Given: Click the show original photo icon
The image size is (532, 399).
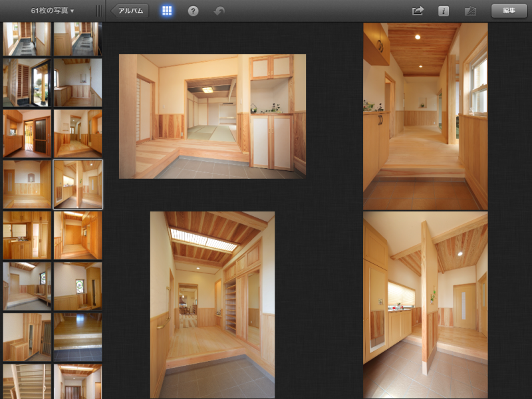Looking at the screenshot, I should pos(471,11).
